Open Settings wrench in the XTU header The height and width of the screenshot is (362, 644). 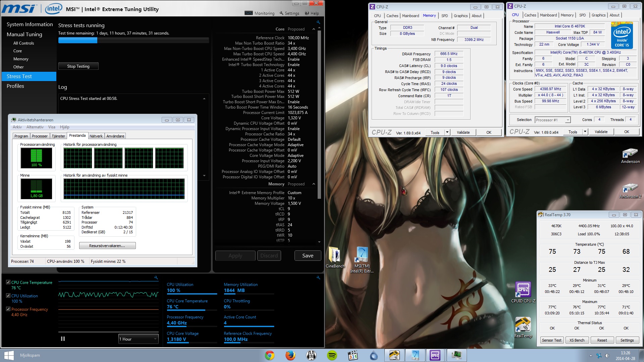(x=289, y=13)
